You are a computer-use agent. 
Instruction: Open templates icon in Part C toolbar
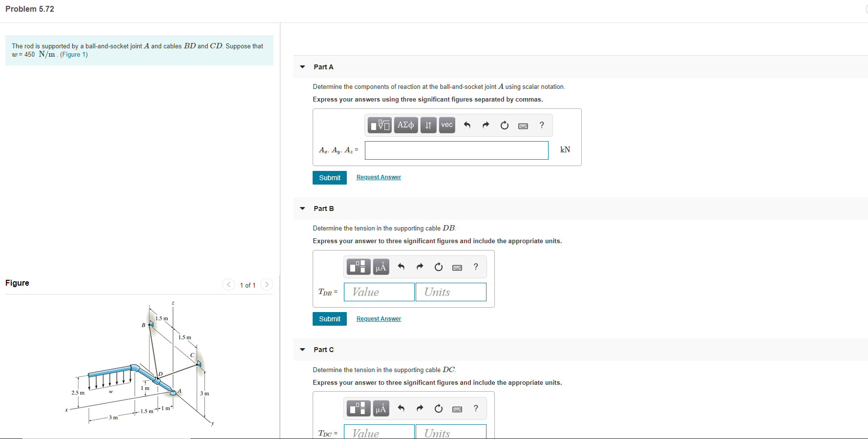[x=359, y=408]
